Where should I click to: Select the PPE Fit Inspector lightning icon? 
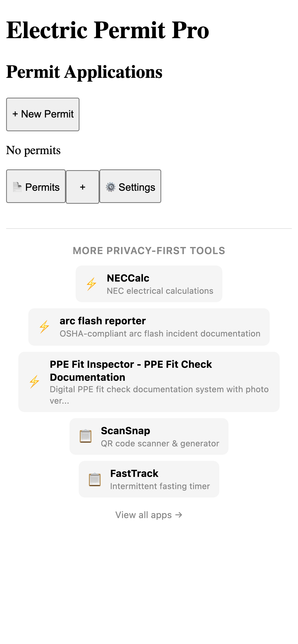pos(35,382)
